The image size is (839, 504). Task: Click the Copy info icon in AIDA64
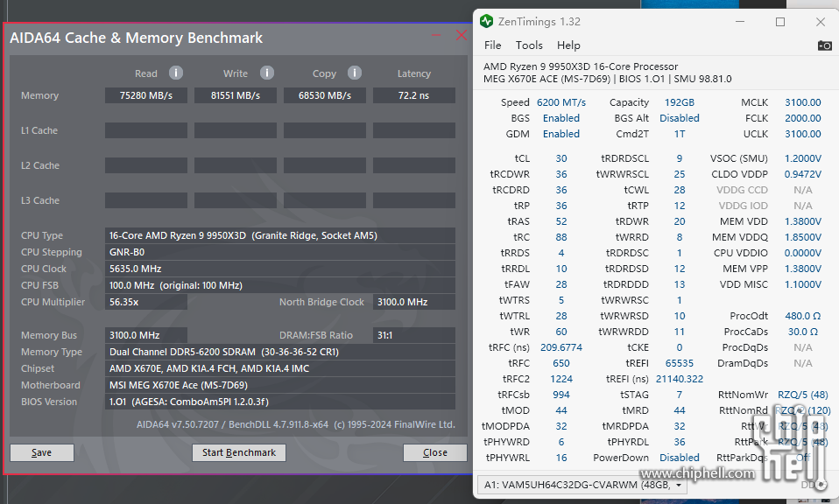coord(354,73)
